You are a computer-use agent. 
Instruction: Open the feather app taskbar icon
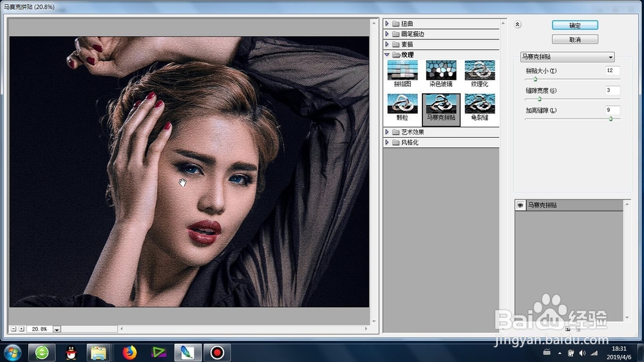[x=187, y=352]
